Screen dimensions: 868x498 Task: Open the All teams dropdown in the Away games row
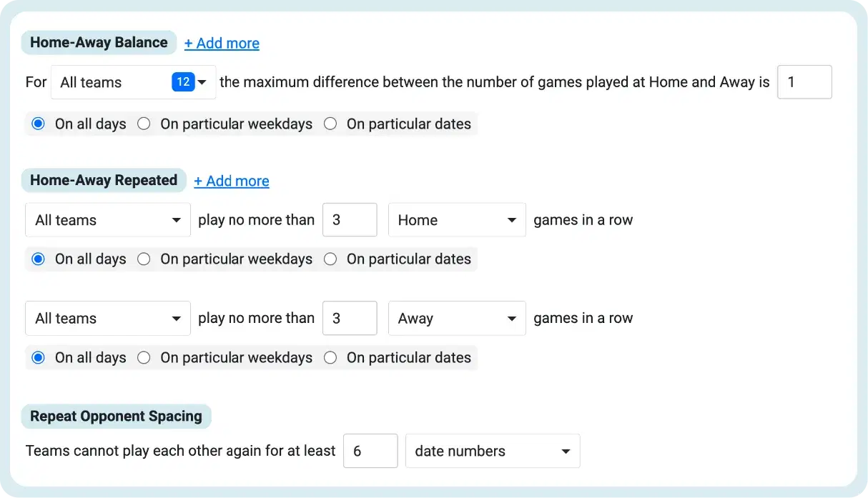pyautogui.click(x=108, y=319)
